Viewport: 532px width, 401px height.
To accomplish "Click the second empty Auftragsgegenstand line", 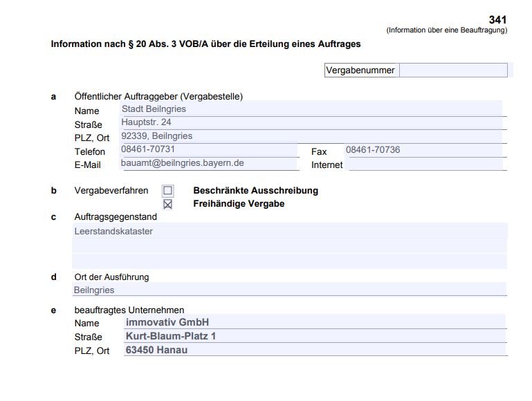I will tap(289, 246).
